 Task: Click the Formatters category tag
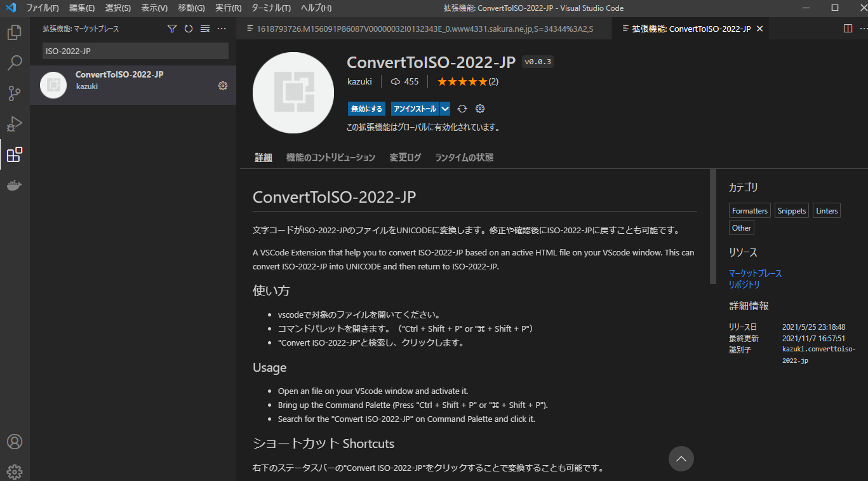click(750, 211)
